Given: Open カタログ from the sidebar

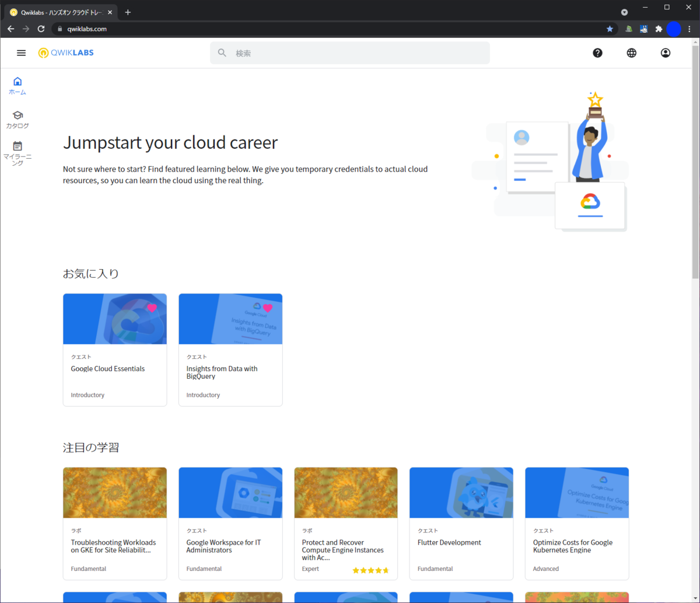Looking at the screenshot, I should coord(17,119).
